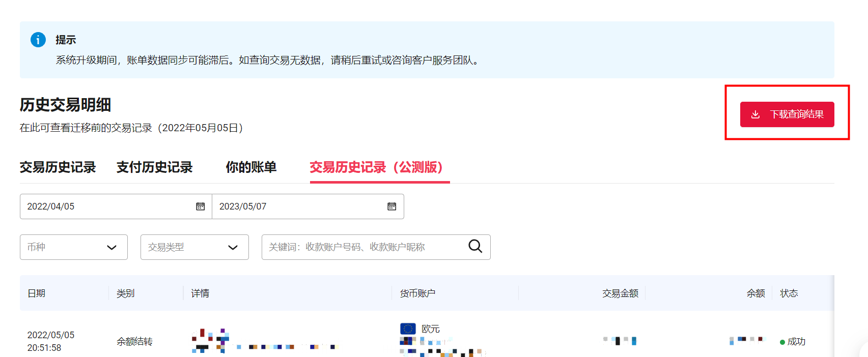This screenshot has width=868, height=357.
Task: Select 交易历史记录（公测版）tab
Action: [380, 167]
